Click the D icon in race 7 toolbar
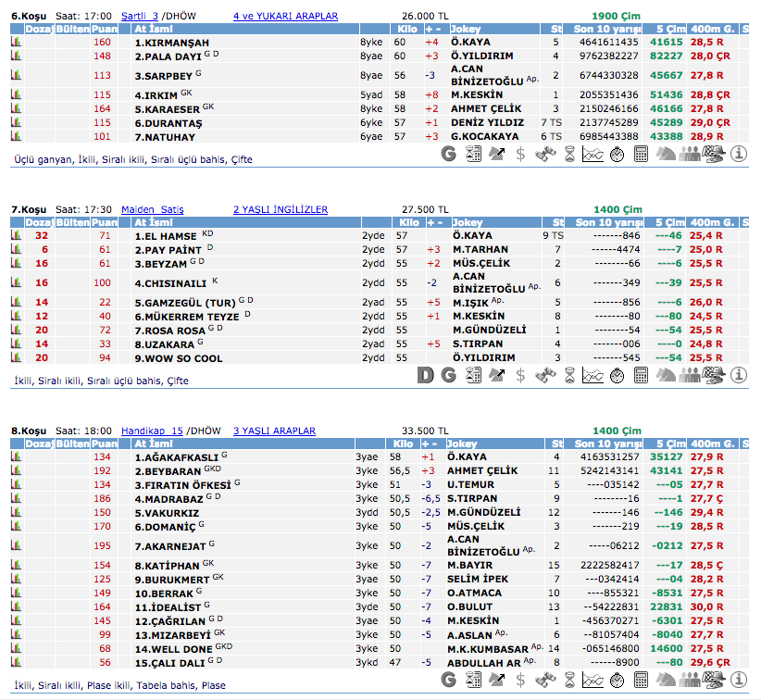 [425, 375]
